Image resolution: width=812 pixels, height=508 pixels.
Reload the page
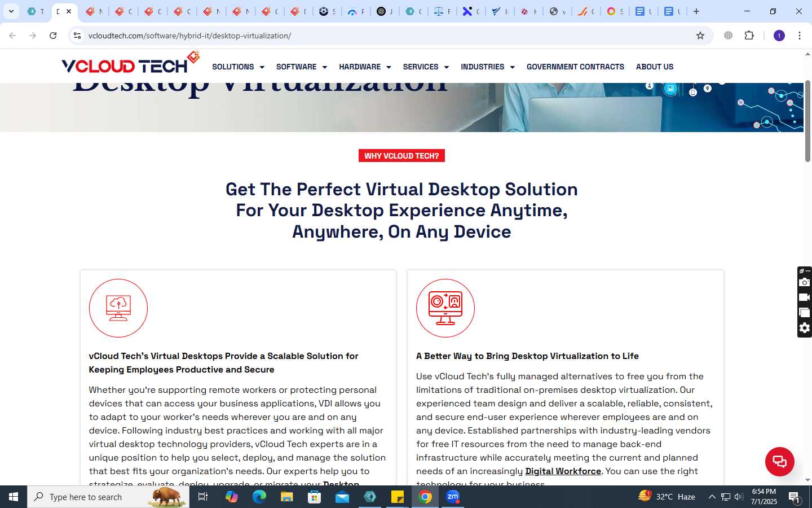coord(53,36)
